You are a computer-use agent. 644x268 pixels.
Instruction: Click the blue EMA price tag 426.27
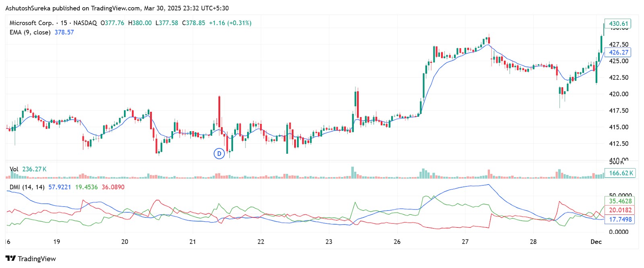point(618,52)
